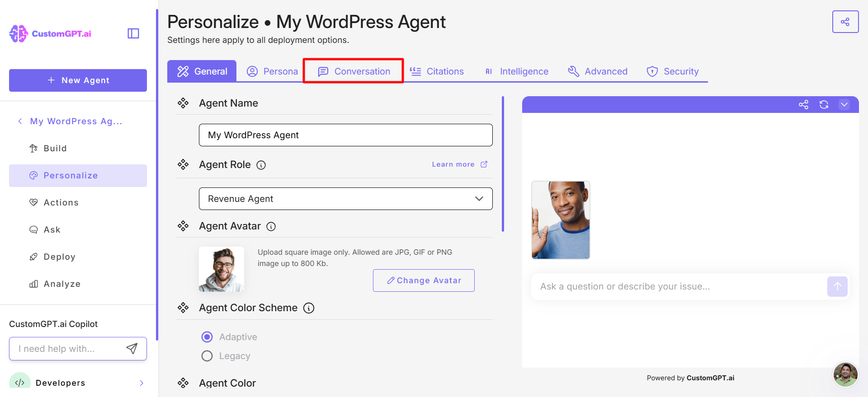Click the sidebar vertical scrollbar
This screenshot has height=397, width=868.
[157, 174]
